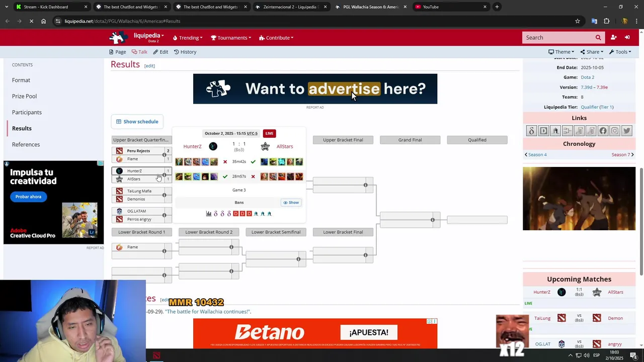The height and width of the screenshot is (362, 644).
Task: Switch to the History tab
Action: tap(185, 52)
